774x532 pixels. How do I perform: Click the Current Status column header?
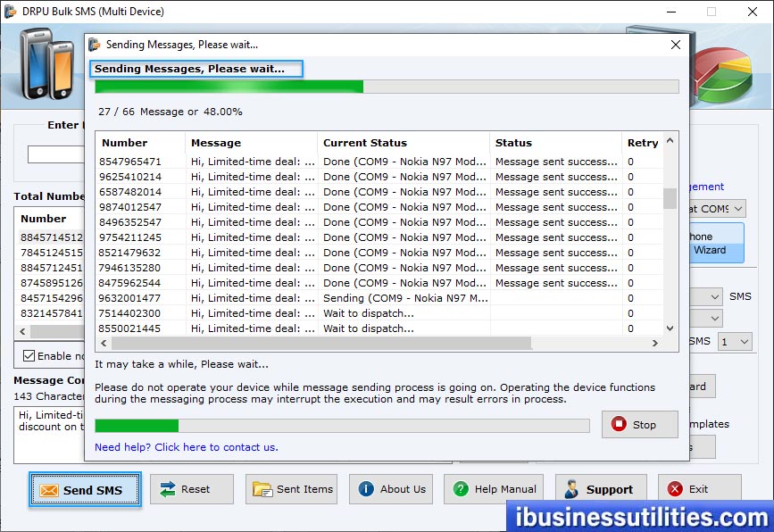pyautogui.click(x=404, y=143)
